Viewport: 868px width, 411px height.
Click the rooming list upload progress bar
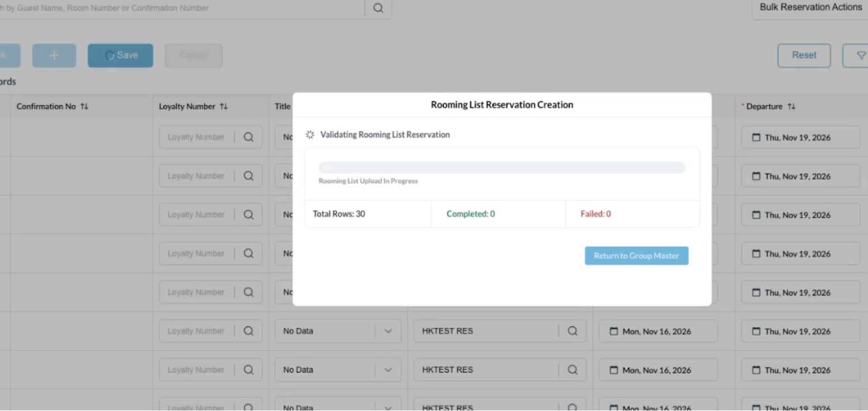point(502,168)
